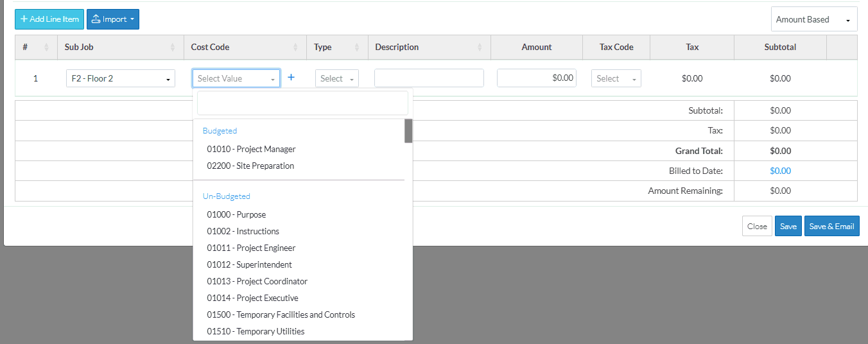Sort by the Type column arrows
This screenshot has height=344, width=868.
pyautogui.click(x=356, y=47)
